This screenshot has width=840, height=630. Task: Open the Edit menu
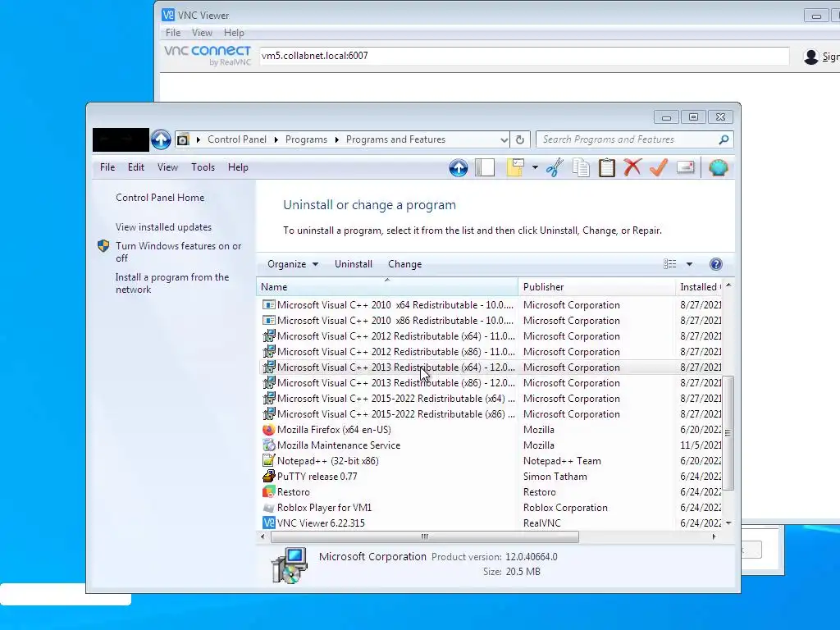point(135,167)
